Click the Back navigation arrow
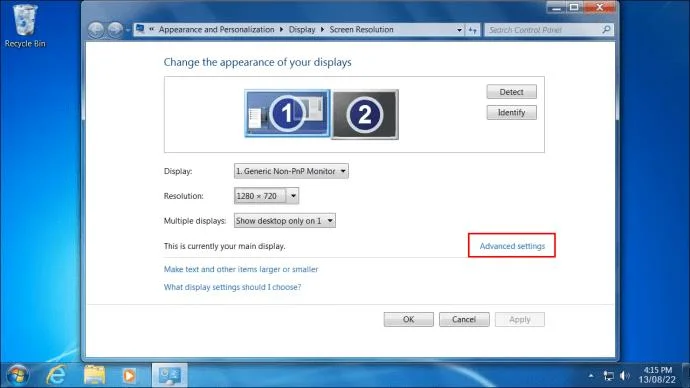The height and width of the screenshot is (388, 690). pos(95,29)
